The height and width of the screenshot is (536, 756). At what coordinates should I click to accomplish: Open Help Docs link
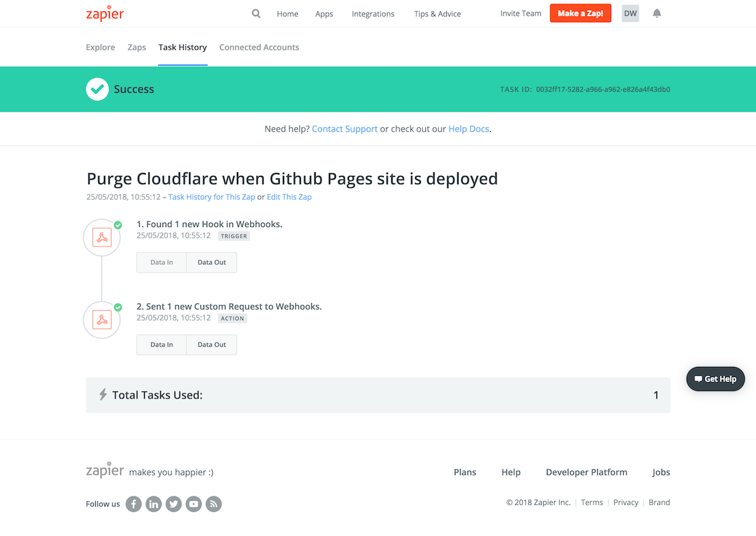(469, 129)
